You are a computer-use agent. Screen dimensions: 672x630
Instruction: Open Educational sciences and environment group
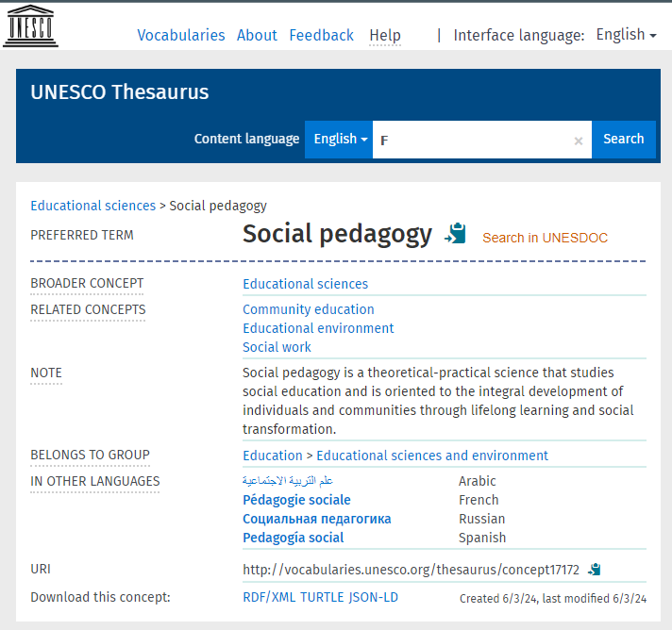pyautogui.click(x=432, y=456)
